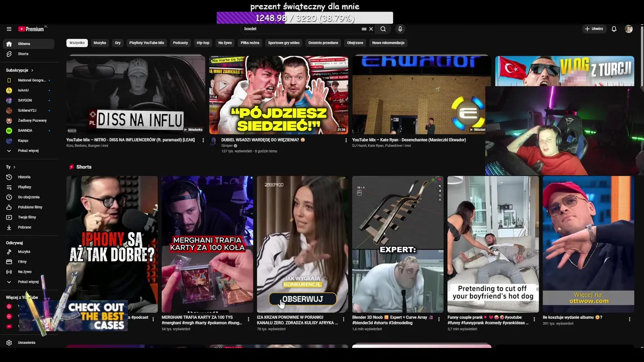The width and height of the screenshot is (644, 362).
Task: Open Filmy under Odkrywaj
Action: point(29,261)
